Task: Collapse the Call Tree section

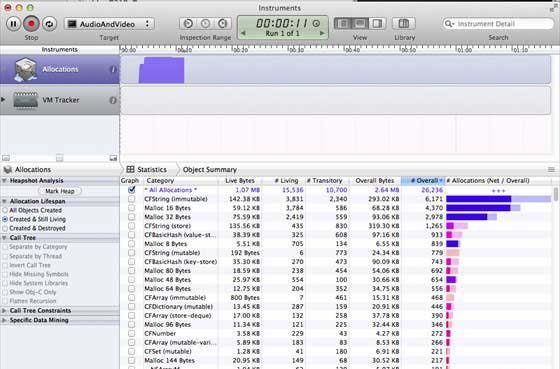Action: tap(4, 238)
